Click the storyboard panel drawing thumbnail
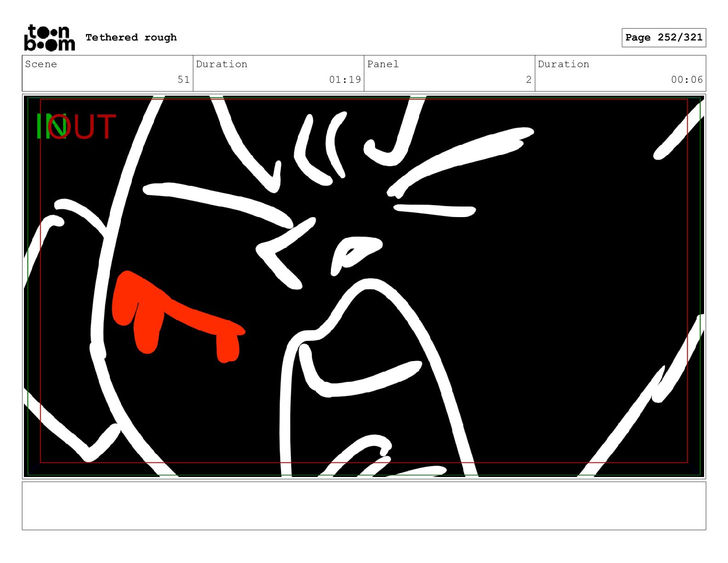This screenshot has width=728, height=563. [364, 287]
